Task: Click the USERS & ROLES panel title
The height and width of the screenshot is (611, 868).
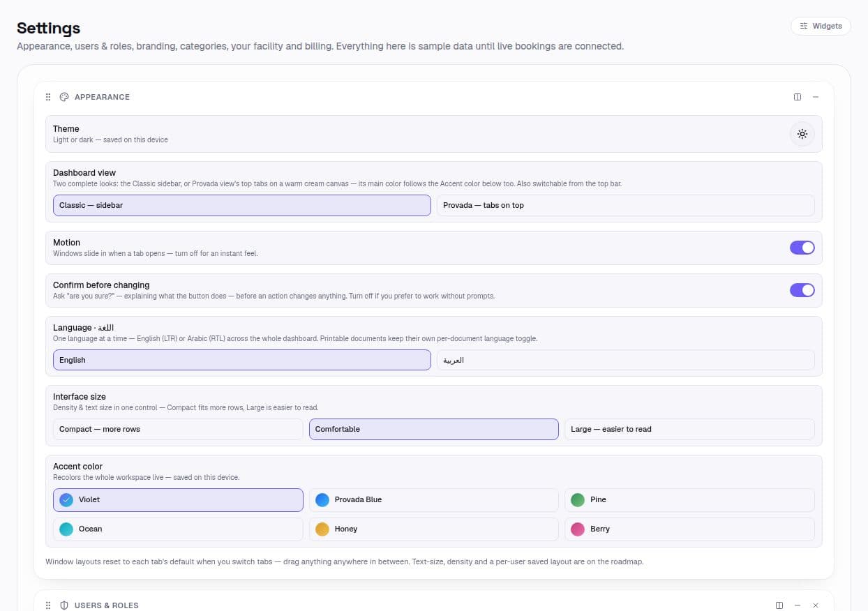Action: [x=107, y=605]
